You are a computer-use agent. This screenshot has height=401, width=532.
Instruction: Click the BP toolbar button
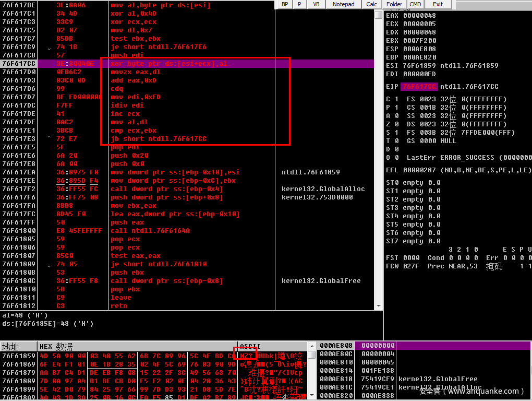[x=284, y=4]
